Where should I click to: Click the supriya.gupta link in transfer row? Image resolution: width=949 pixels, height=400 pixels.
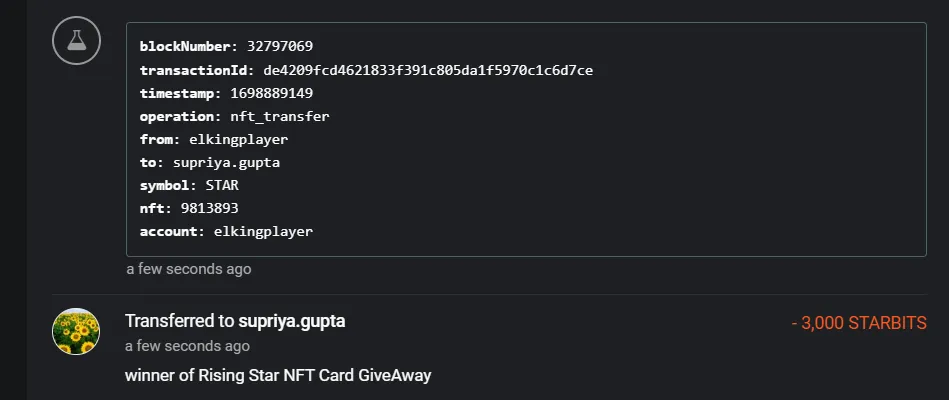click(291, 321)
